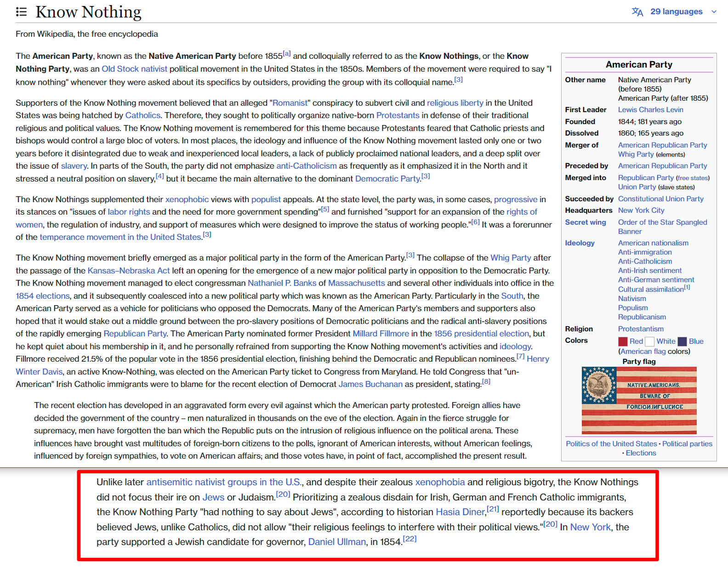Open the Lewis Charles Levin infobox link
Viewport: 728px width, 568px height.
650,110
